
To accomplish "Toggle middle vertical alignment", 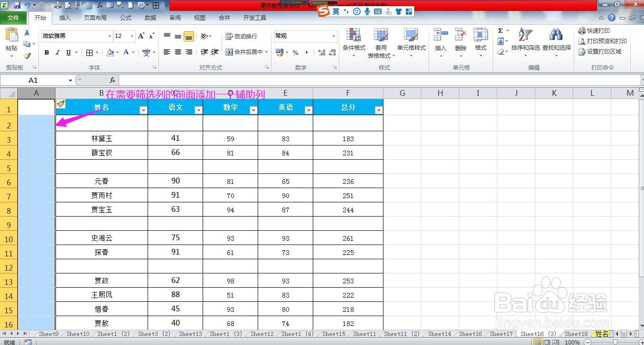I will pyautogui.click(x=178, y=36).
